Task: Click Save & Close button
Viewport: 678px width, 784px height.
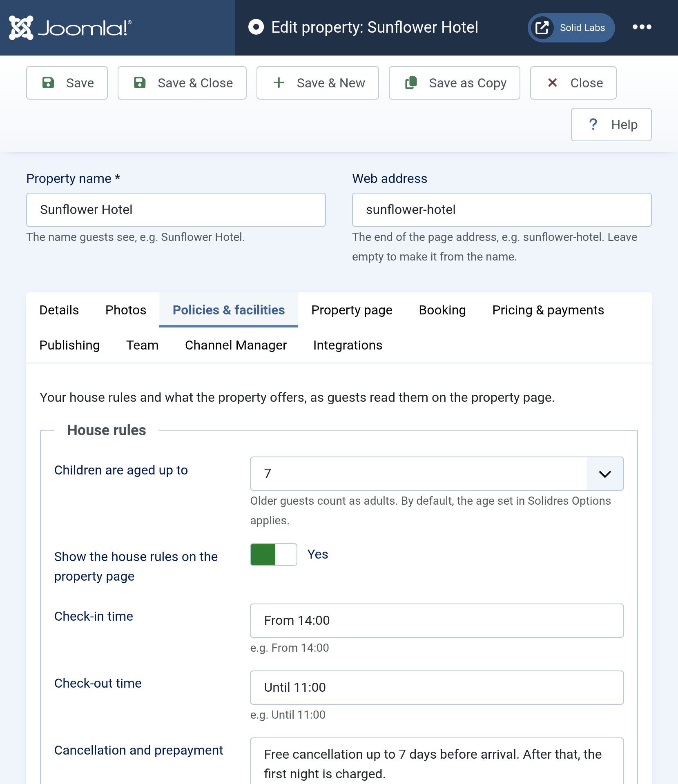Action: (x=182, y=83)
